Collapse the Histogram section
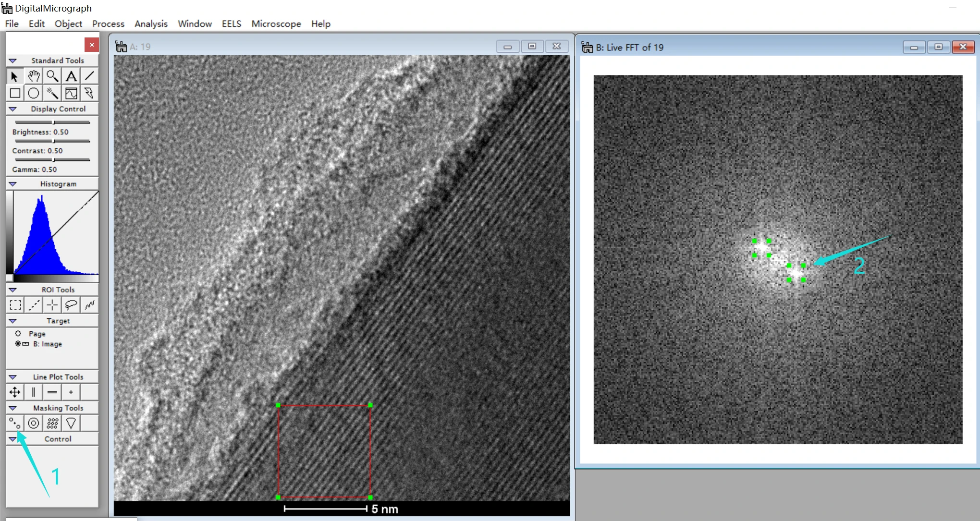This screenshot has height=521, width=980. click(x=13, y=184)
